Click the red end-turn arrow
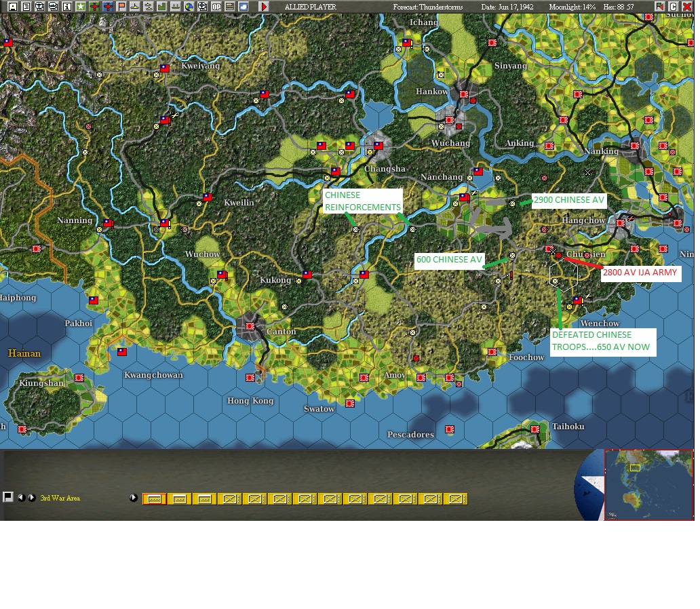Viewport: 700px width, 609px height. coord(264,6)
